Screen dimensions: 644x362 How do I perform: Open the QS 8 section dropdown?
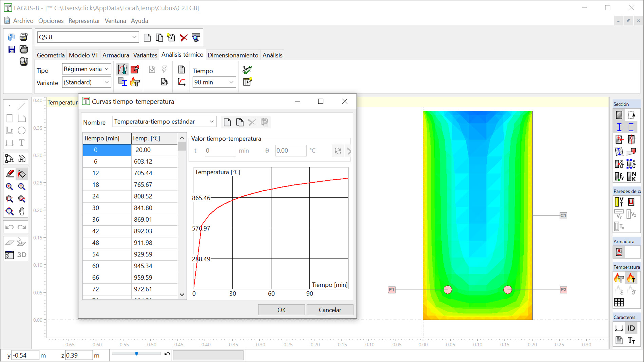pos(134,37)
